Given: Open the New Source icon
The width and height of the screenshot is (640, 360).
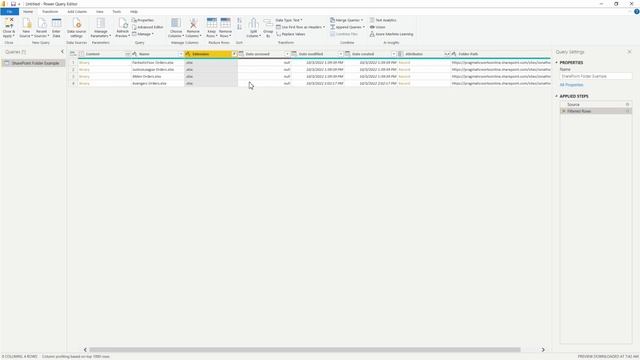Looking at the screenshot, I should point(27,23).
